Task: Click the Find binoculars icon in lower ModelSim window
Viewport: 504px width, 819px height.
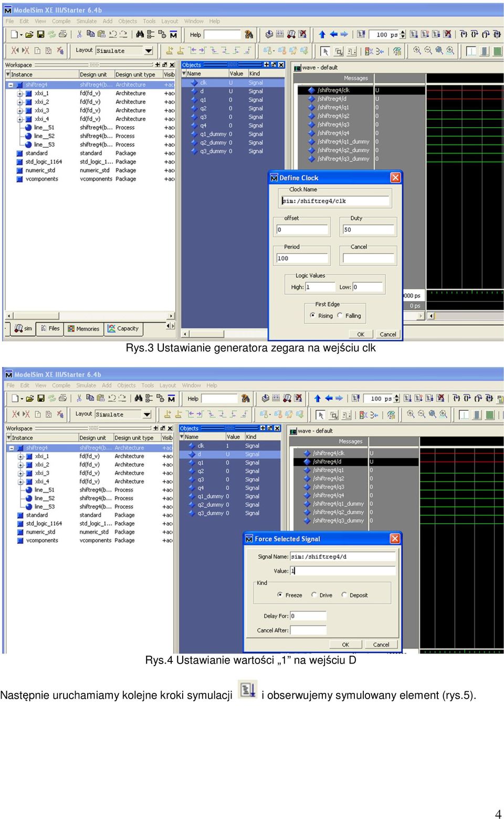Action: click(x=139, y=399)
